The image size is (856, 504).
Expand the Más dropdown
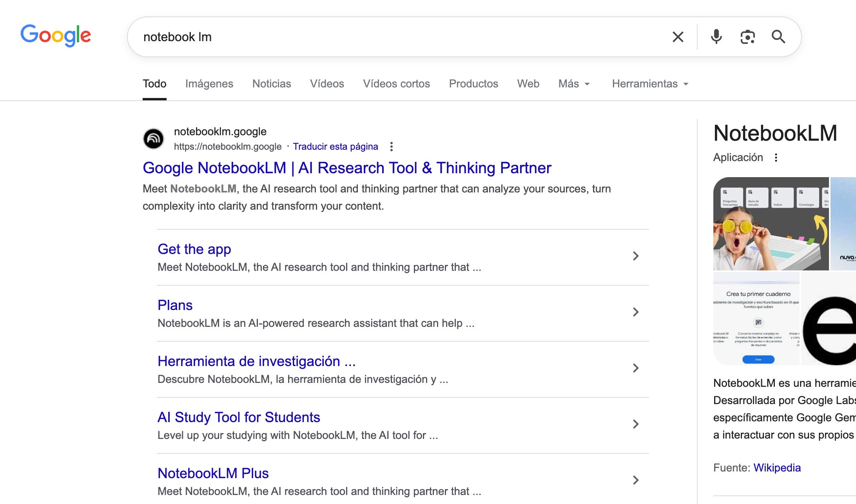(x=574, y=84)
